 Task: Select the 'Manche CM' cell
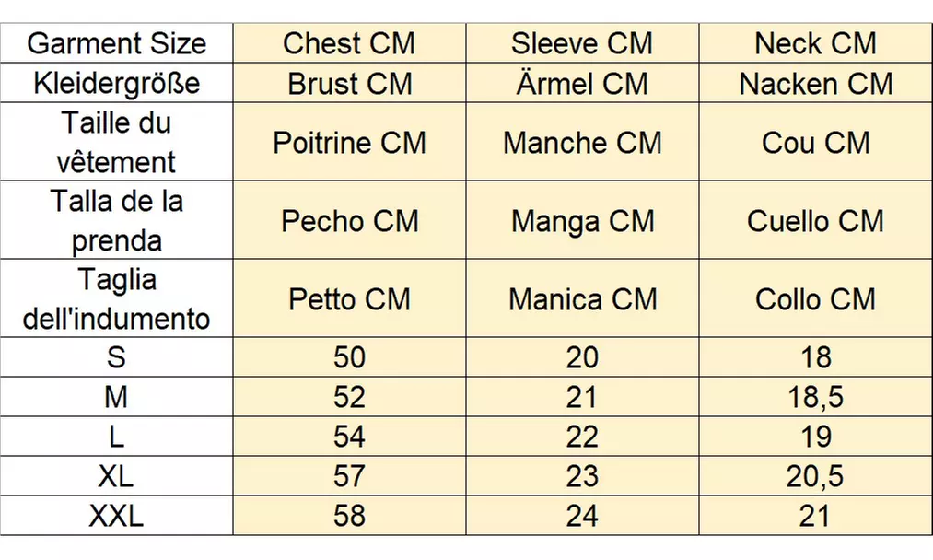tap(582, 143)
